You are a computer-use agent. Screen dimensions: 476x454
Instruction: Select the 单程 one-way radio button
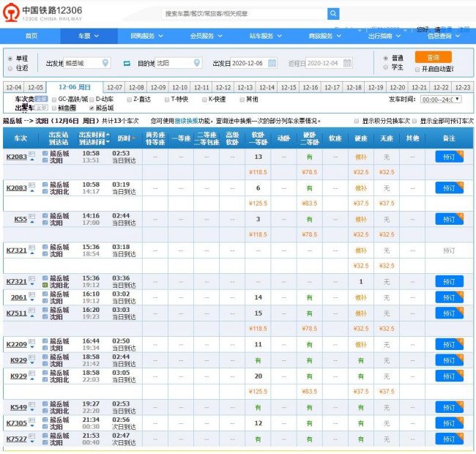coord(10,59)
